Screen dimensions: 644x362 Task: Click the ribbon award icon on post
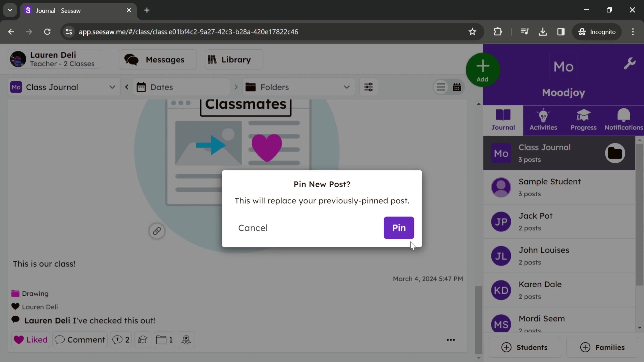pos(186,340)
